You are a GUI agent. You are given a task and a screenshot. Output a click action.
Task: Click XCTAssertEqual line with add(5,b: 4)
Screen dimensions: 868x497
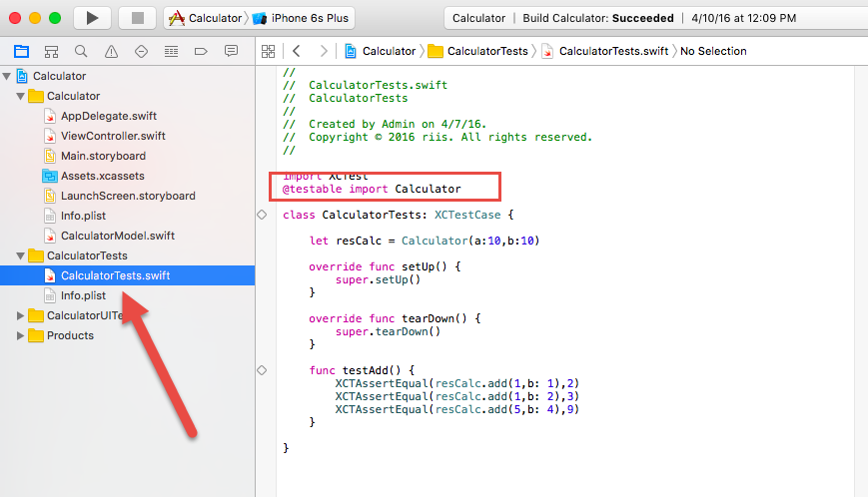[456, 409]
